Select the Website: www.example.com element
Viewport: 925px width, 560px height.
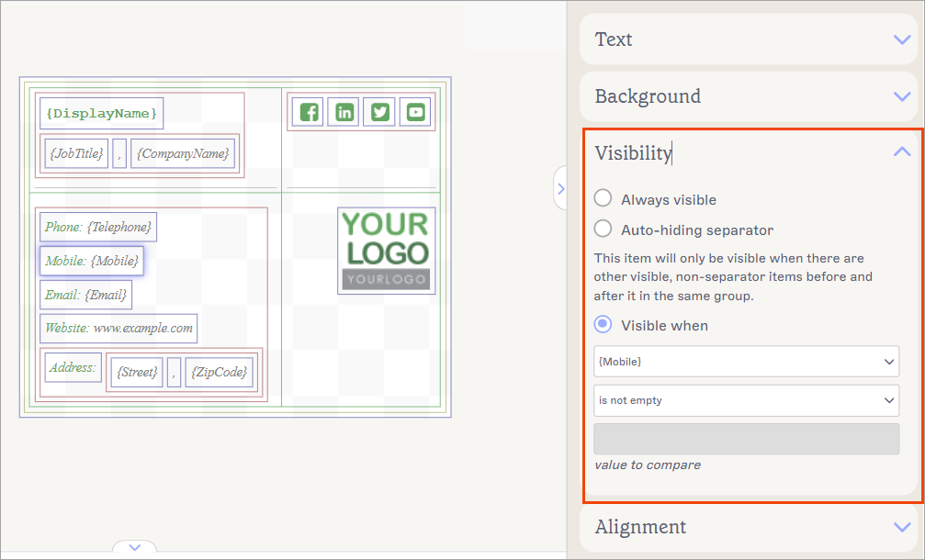118,329
